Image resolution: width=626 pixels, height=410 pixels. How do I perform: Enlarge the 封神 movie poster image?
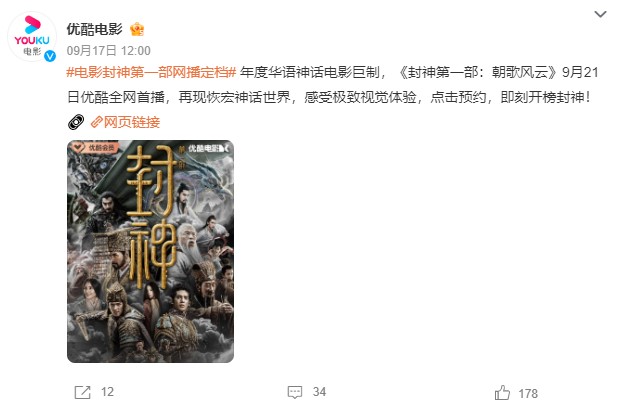tap(151, 251)
